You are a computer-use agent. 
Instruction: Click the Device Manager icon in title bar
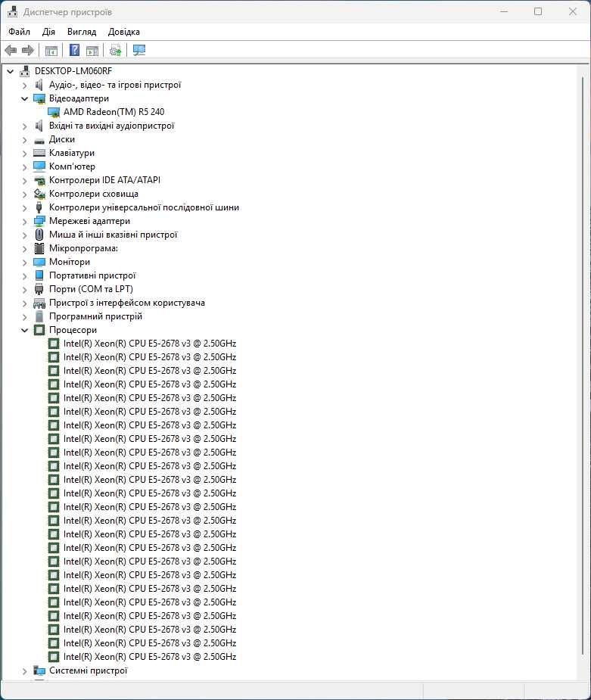pyautogui.click(x=13, y=11)
